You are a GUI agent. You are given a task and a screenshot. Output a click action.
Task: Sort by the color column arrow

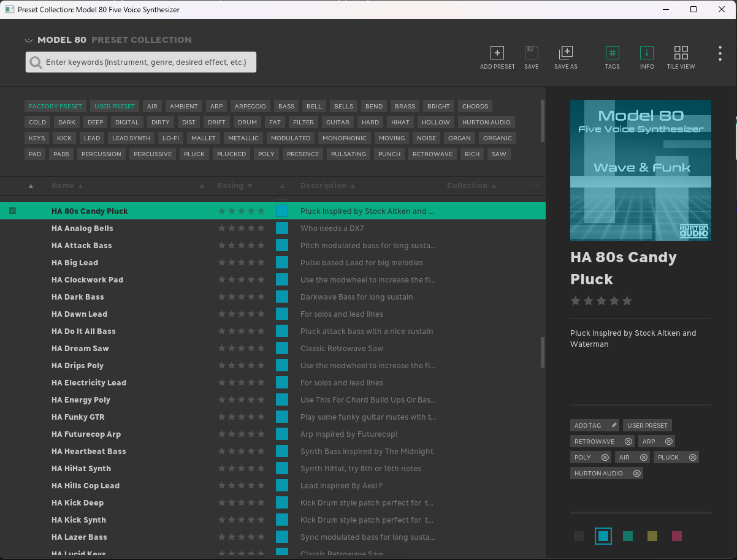pyautogui.click(x=283, y=186)
